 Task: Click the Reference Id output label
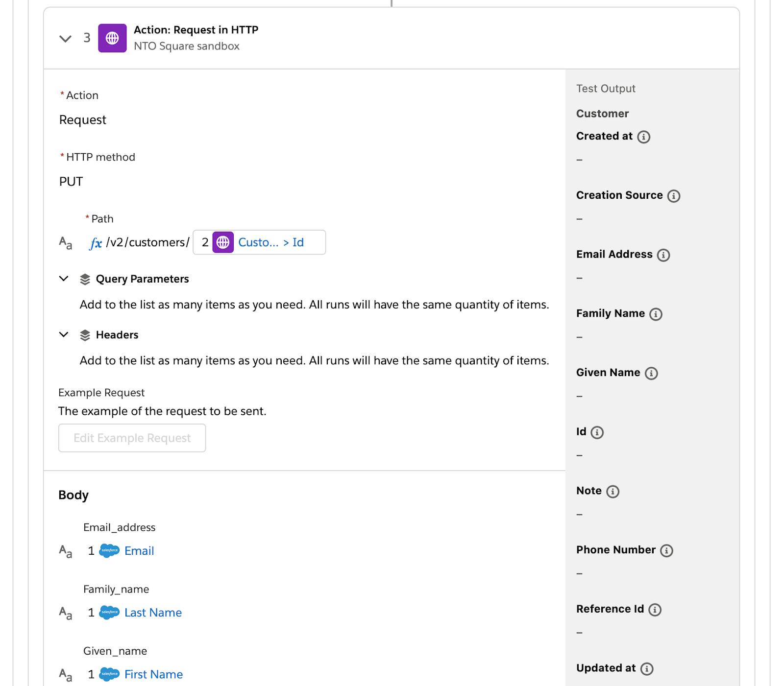610,609
